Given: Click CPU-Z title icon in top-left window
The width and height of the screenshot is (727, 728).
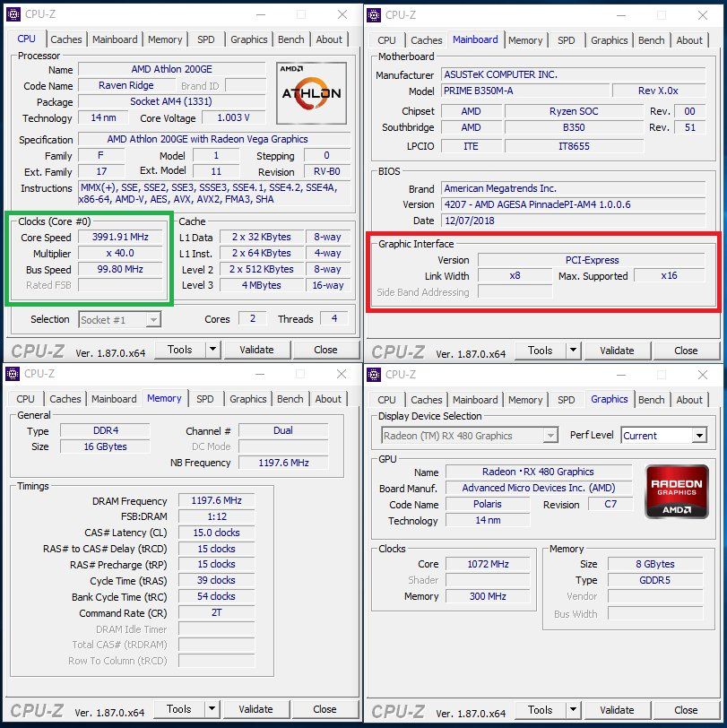Looking at the screenshot, I should pos(13,14).
